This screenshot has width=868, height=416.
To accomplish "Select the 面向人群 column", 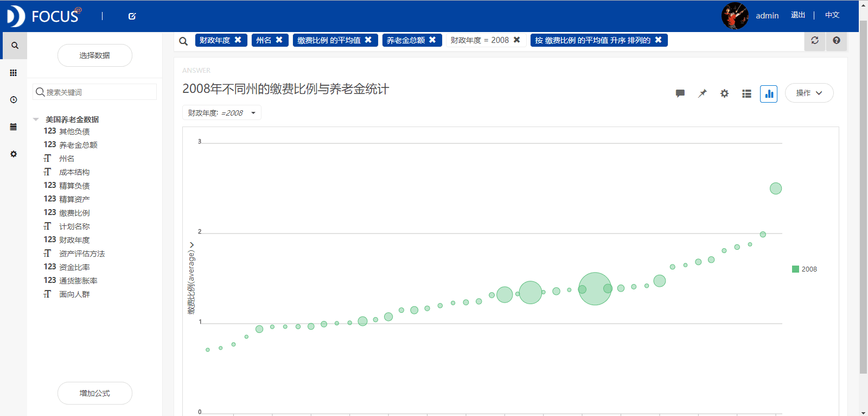I will click(x=74, y=294).
